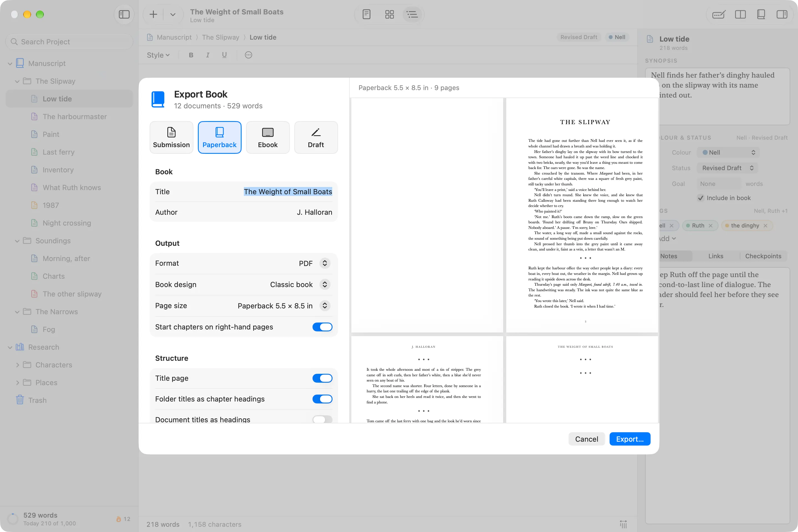The height and width of the screenshot is (532, 798).
Task: Click the plus add-document icon
Action: [x=153, y=14]
